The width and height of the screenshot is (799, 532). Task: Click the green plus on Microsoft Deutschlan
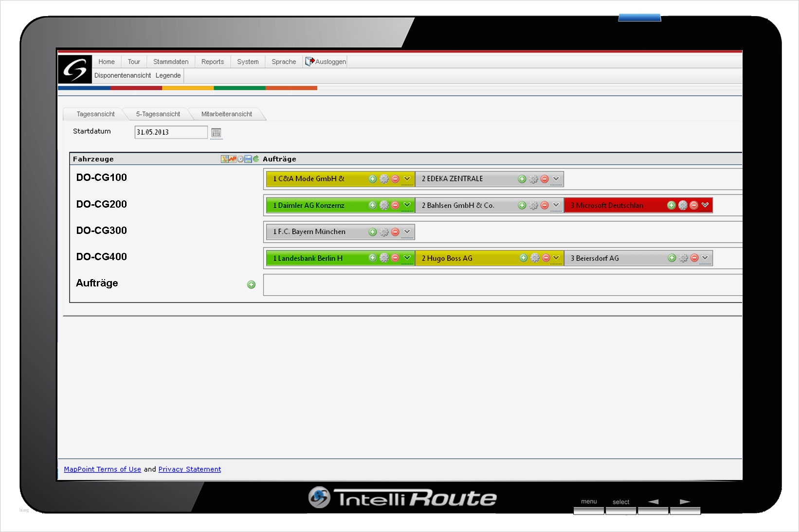(x=672, y=205)
